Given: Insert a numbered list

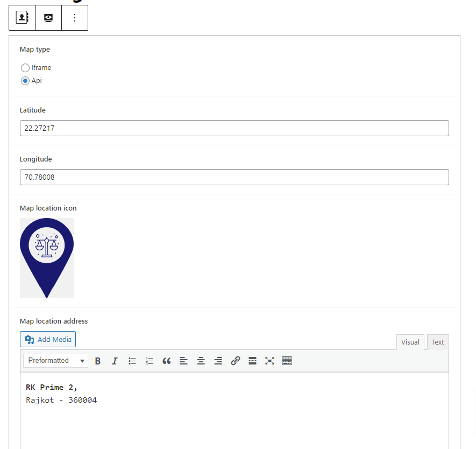Looking at the screenshot, I should 150,361.
